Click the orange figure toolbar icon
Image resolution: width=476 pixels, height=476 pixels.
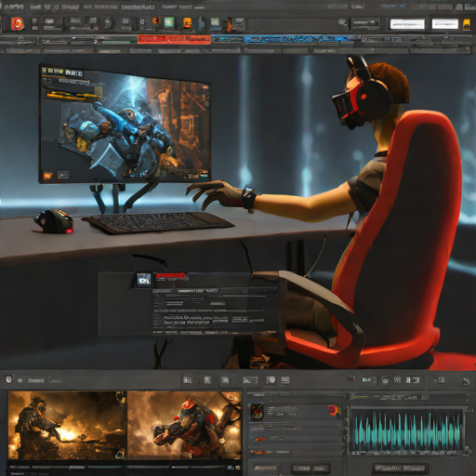(x=228, y=24)
